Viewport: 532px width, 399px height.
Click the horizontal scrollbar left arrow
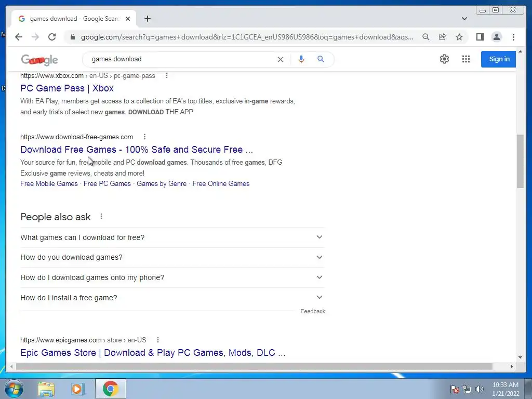(11, 366)
